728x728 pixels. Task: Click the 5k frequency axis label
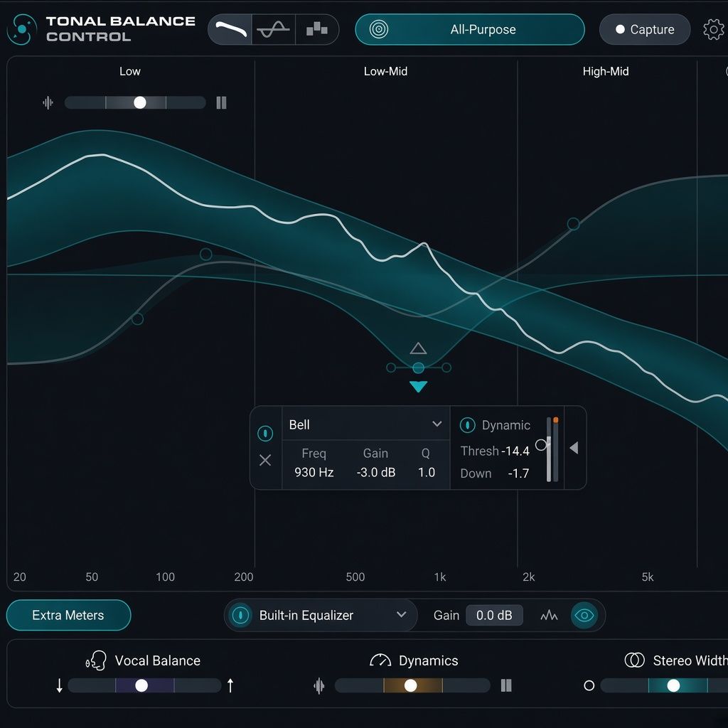[x=647, y=577]
